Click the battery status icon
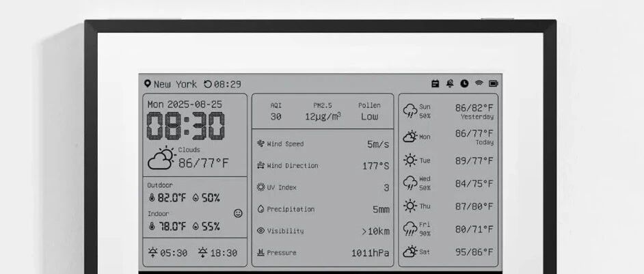The height and width of the screenshot is (274, 644). (x=494, y=84)
